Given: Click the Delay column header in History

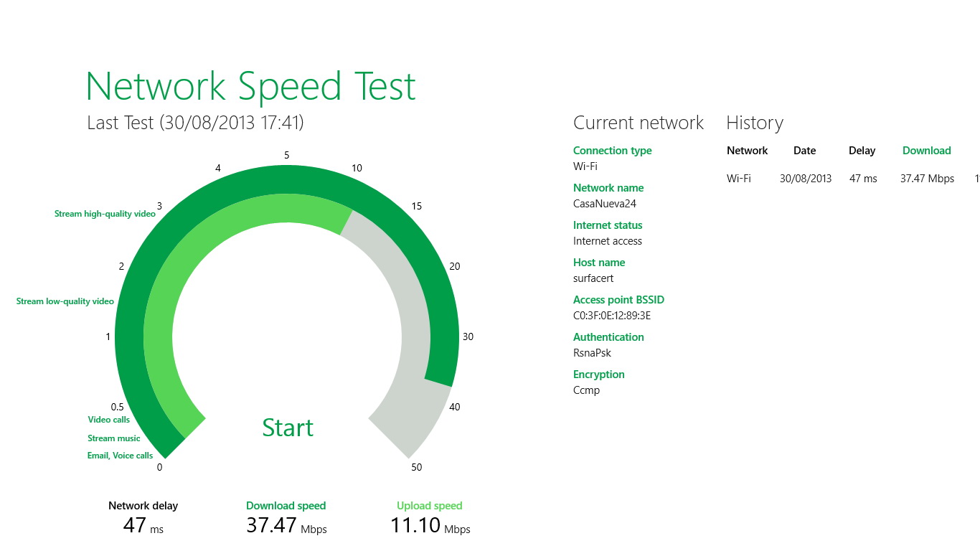Looking at the screenshot, I should point(862,151).
